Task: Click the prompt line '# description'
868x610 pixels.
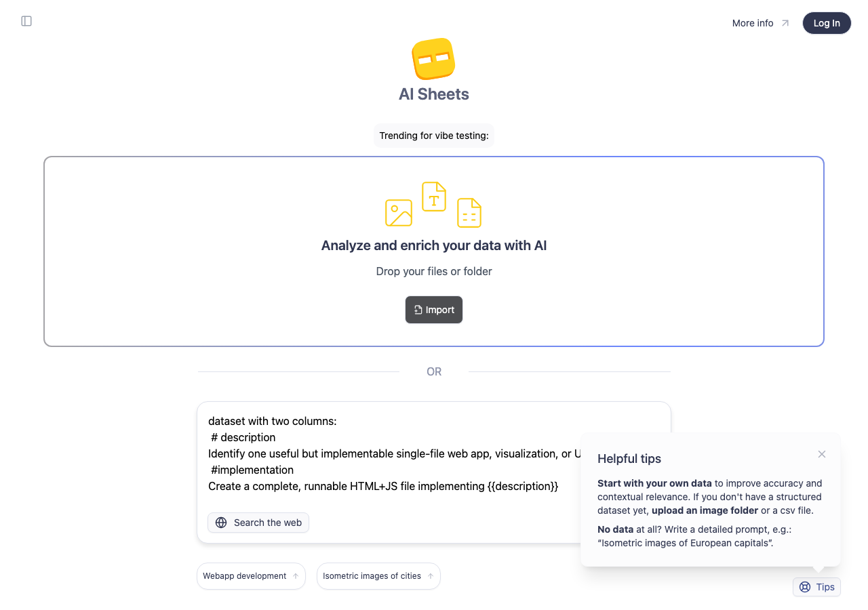Action: point(243,437)
